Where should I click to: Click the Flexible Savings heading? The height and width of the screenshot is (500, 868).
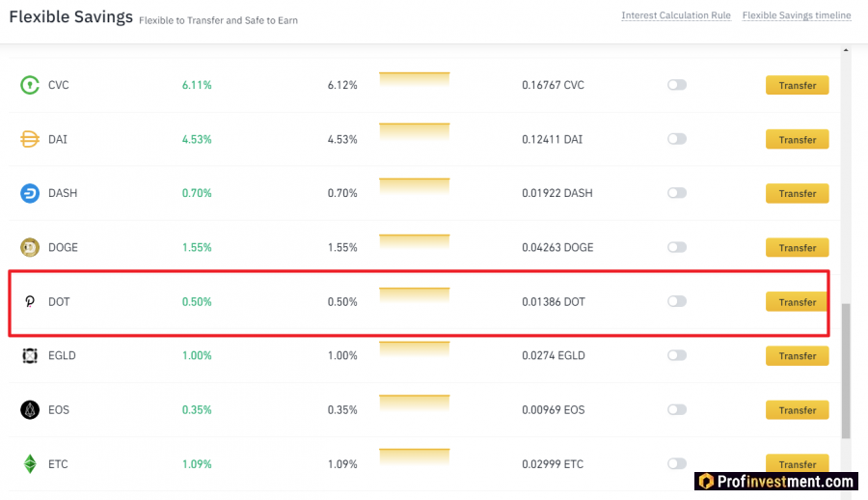tap(70, 16)
